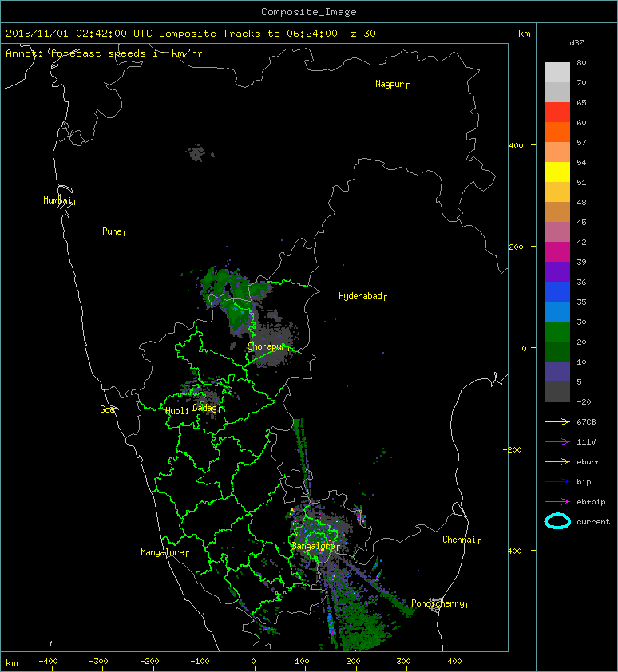Click the Hubli city label
The image size is (618, 672).
177,411
